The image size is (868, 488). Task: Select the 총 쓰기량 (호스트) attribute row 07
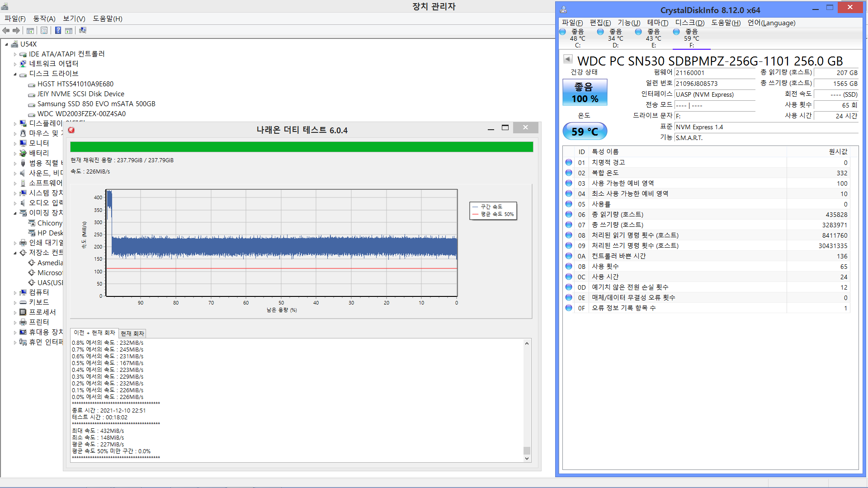[707, 225]
